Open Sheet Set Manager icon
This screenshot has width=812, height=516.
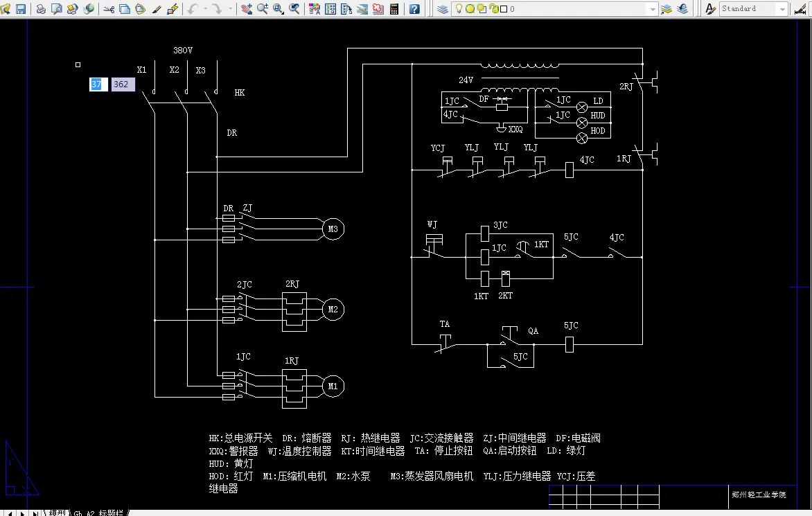[362, 8]
